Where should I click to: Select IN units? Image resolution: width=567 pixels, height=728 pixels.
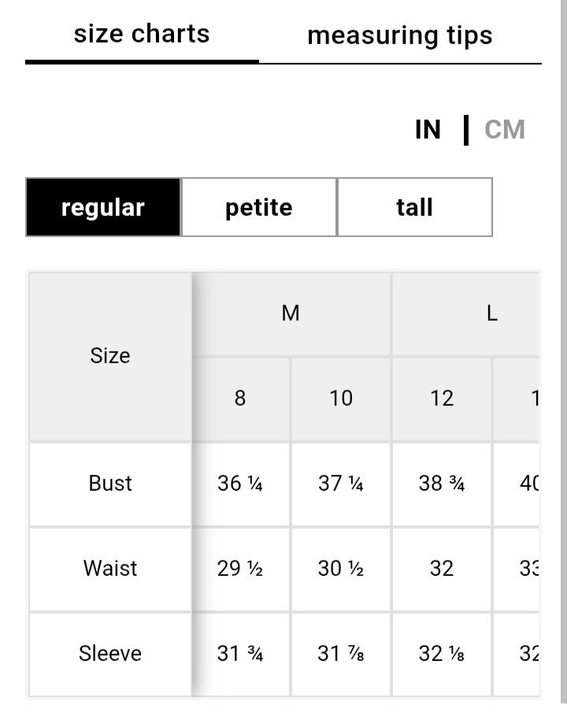tap(428, 129)
